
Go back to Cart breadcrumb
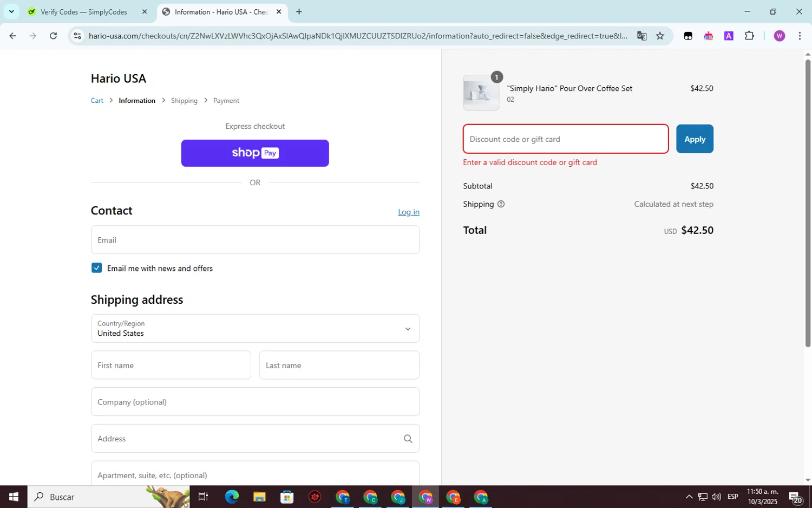(x=97, y=101)
